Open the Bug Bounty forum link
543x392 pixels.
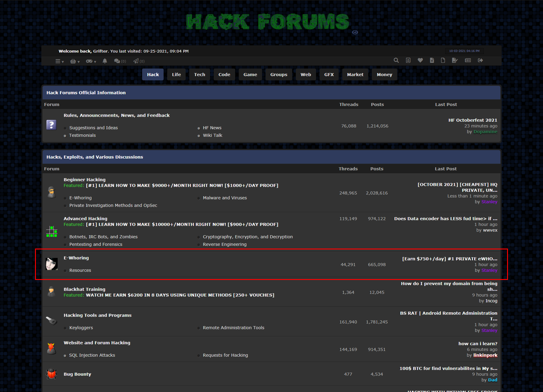(x=77, y=374)
